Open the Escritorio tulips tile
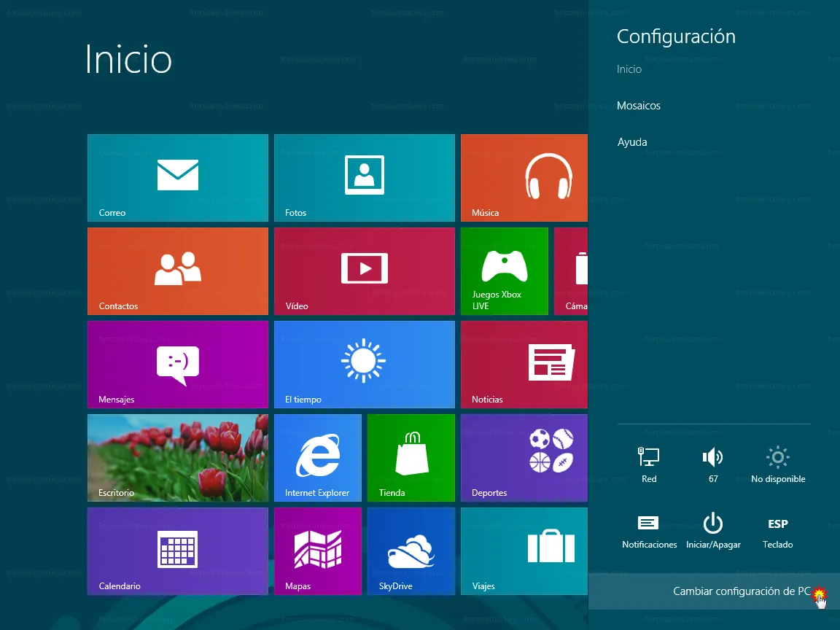Viewport: 840px width, 630px height. pyautogui.click(x=178, y=458)
